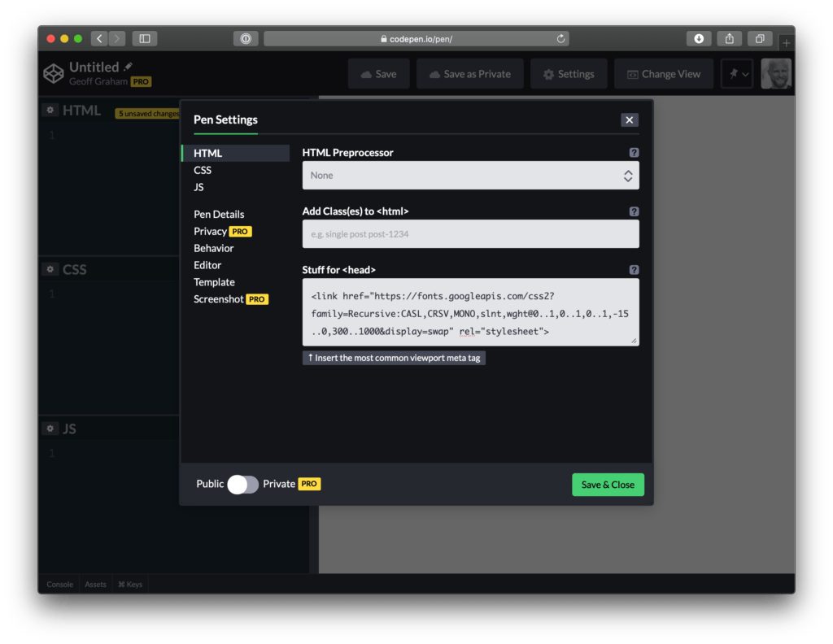Screen dimensions: 833x644
Task: Open the HTML Preprocessor dropdown
Action: pyautogui.click(x=470, y=176)
